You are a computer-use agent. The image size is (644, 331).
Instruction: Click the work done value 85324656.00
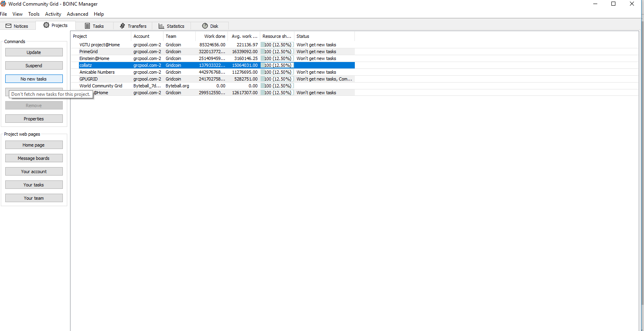pyautogui.click(x=212, y=45)
